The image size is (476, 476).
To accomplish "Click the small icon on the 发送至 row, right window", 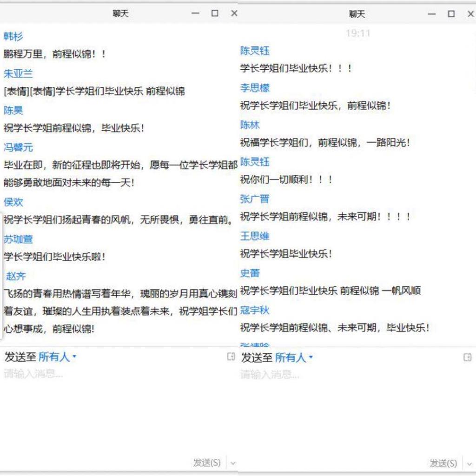I will [468, 357].
